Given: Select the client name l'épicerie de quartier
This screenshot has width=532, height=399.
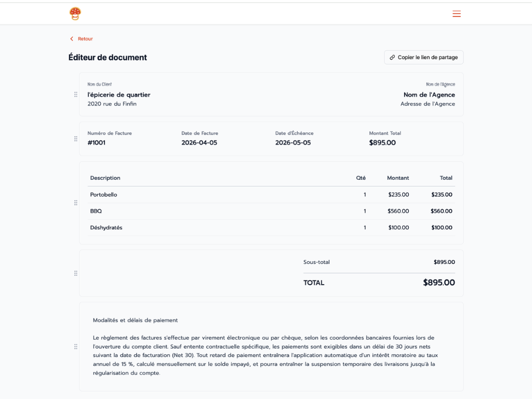Looking at the screenshot, I should point(118,95).
